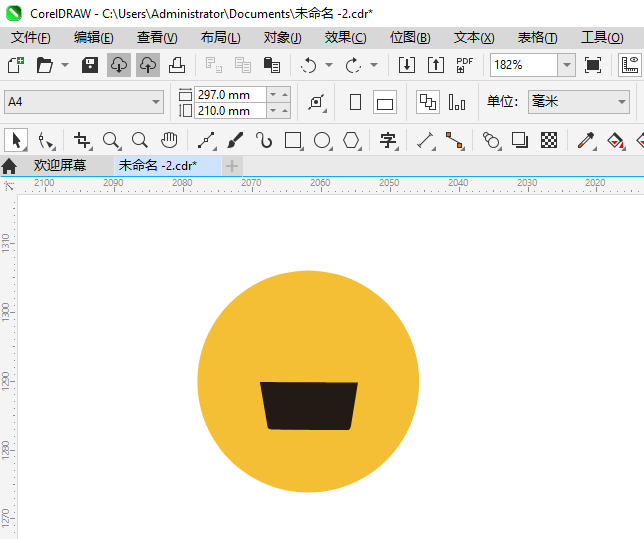Click the Redo arrow icon
Viewport: 644px width, 539px height.
point(353,65)
